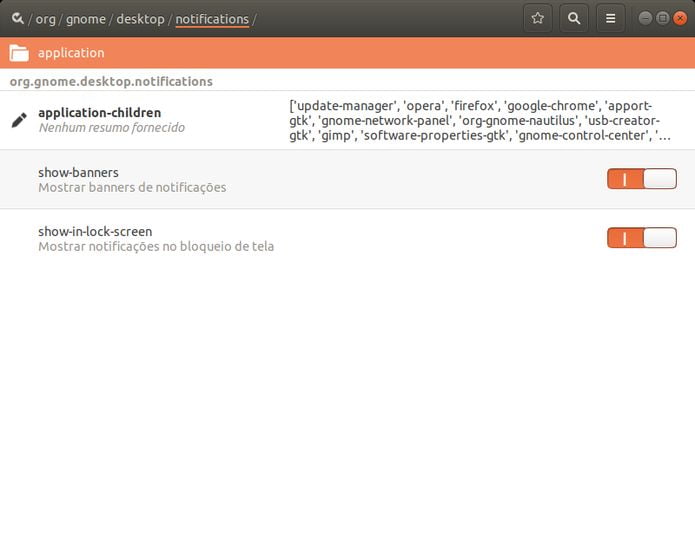Select notifications in the path bar
The width and height of the screenshot is (695, 558).
coord(212,19)
